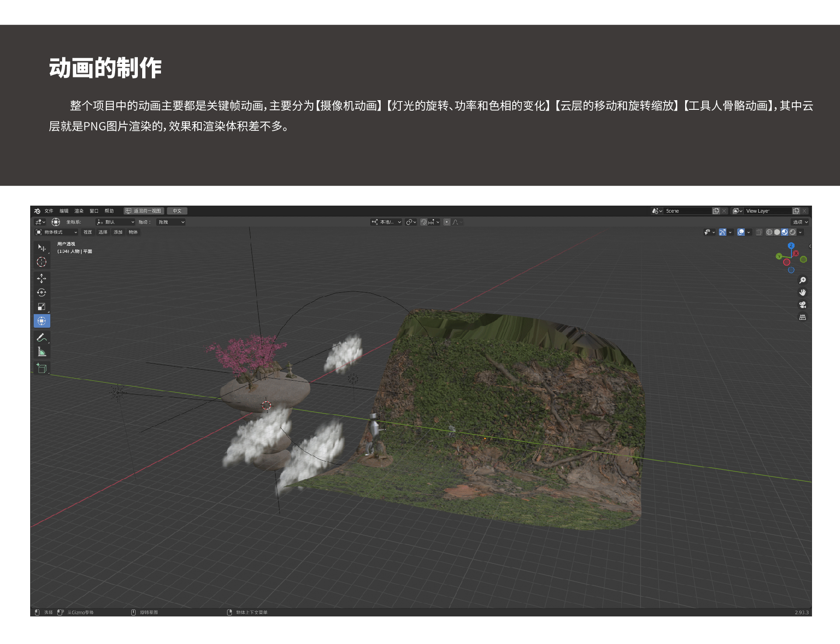Open the 编辑 menu
This screenshot has height=644, width=840.
point(64,211)
